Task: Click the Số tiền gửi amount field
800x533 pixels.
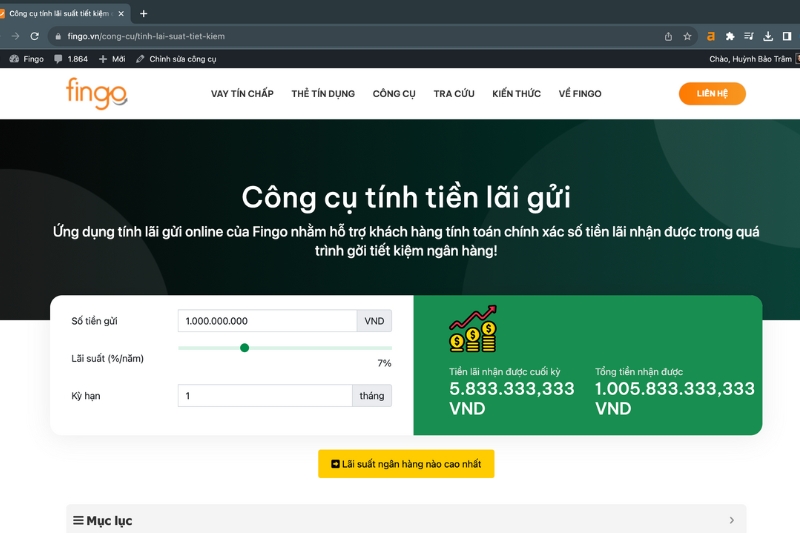Action: click(x=267, y=321)
